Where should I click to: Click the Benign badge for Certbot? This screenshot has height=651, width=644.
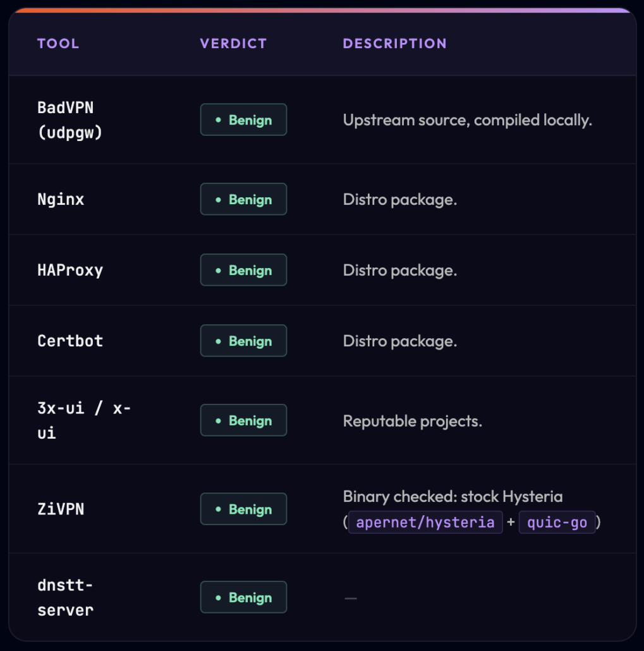coord(243,341)
